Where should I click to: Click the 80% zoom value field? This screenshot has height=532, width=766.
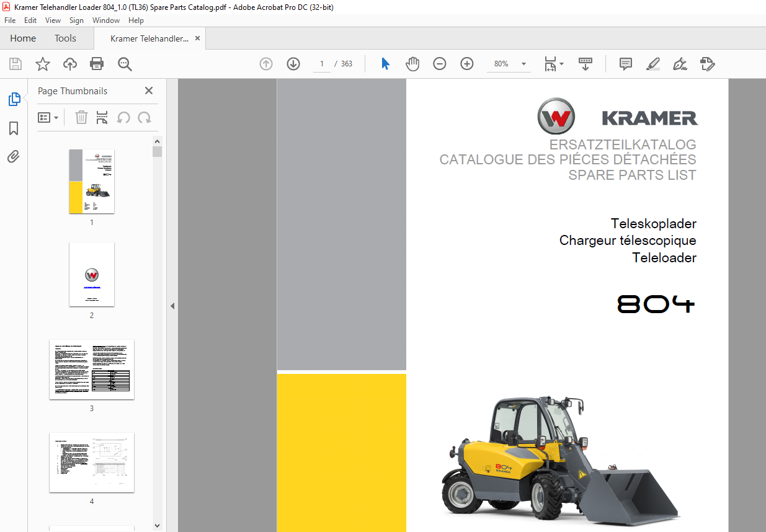[x=501, y=64]
